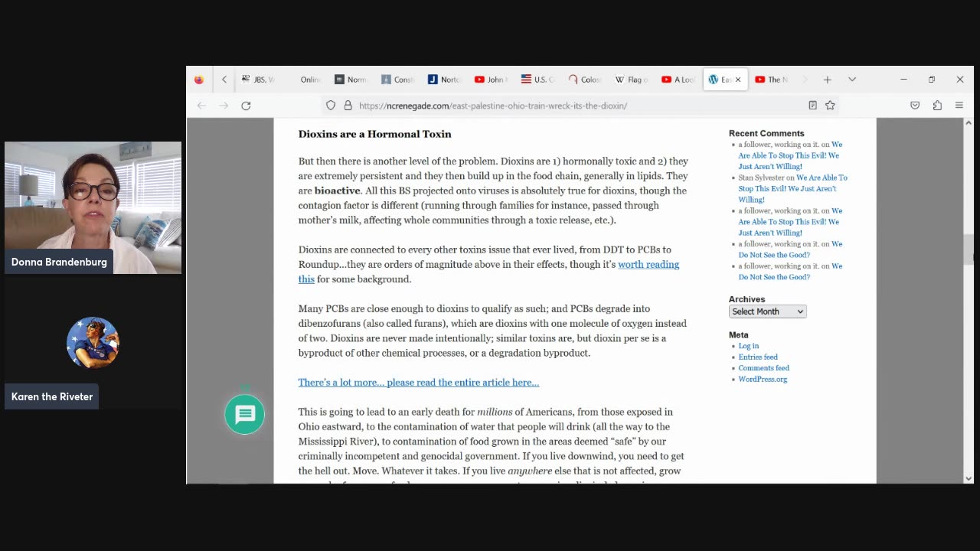The height and width of the screenshot is (551, 980).
Task: Open last 'We Do Not See the Good?' comment link
Action: coord(789,271)
